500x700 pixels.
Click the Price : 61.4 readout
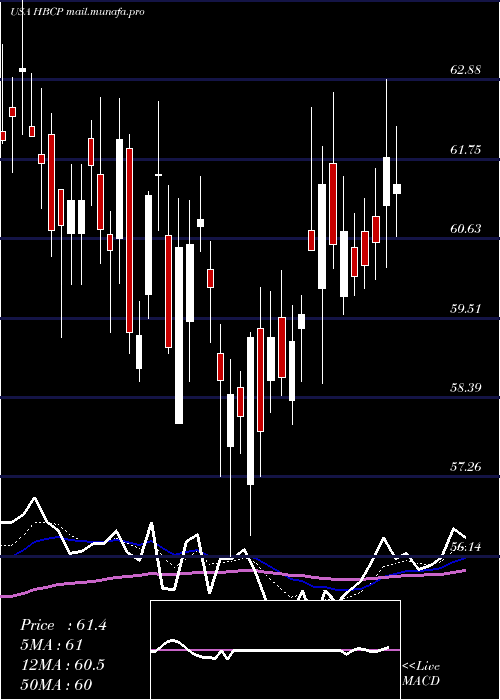click(63, 625)
